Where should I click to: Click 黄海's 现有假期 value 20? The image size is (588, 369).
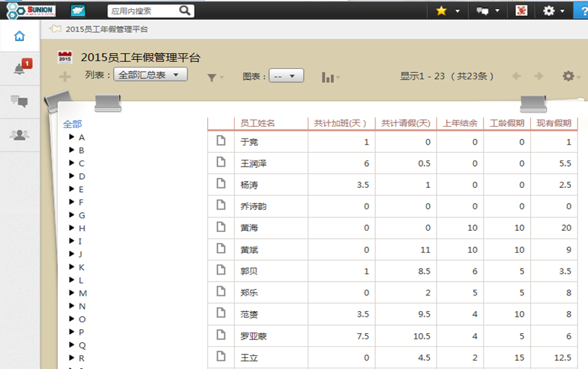pos(566,228)
